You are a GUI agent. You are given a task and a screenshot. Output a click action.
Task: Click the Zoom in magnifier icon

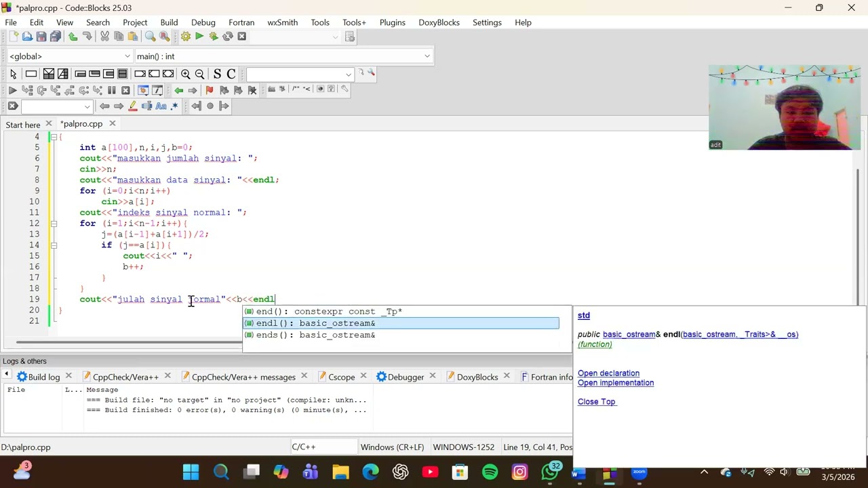pos(185,74)
